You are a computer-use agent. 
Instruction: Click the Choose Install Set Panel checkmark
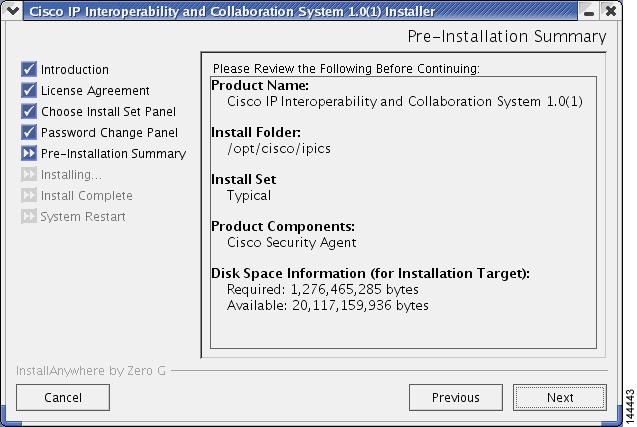click(x=29, y=112)
